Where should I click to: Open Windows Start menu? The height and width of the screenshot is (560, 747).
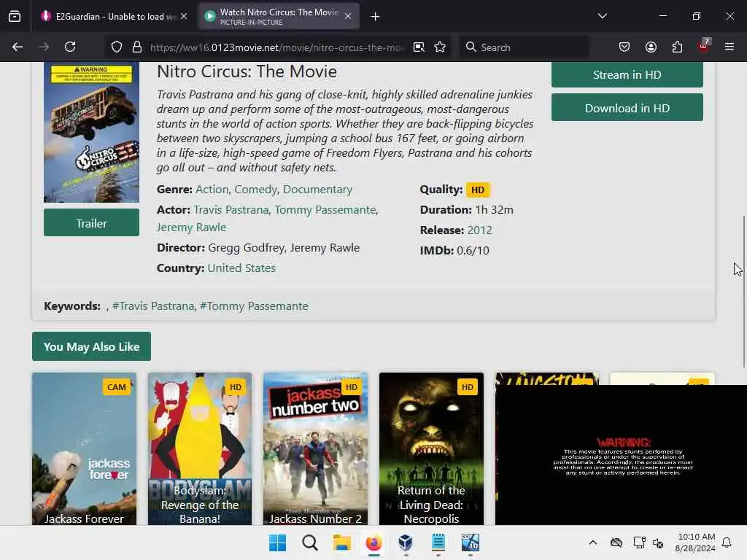click(277, 542)
